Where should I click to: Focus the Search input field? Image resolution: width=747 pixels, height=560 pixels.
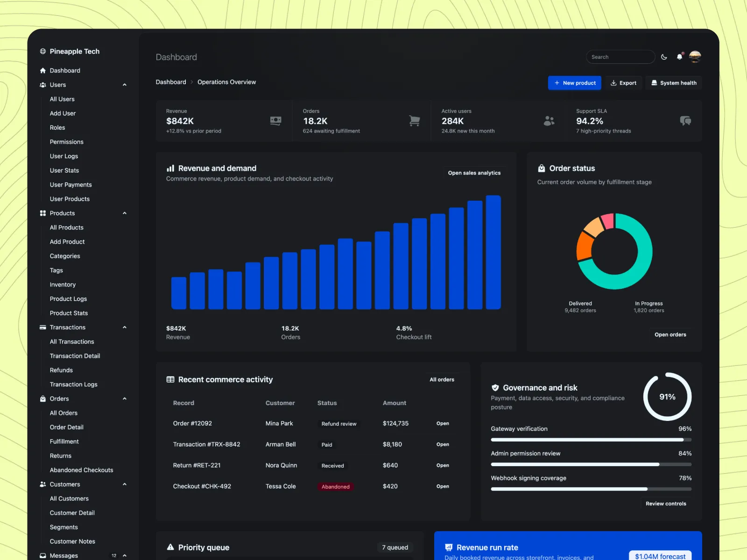(x=620, y=57)
